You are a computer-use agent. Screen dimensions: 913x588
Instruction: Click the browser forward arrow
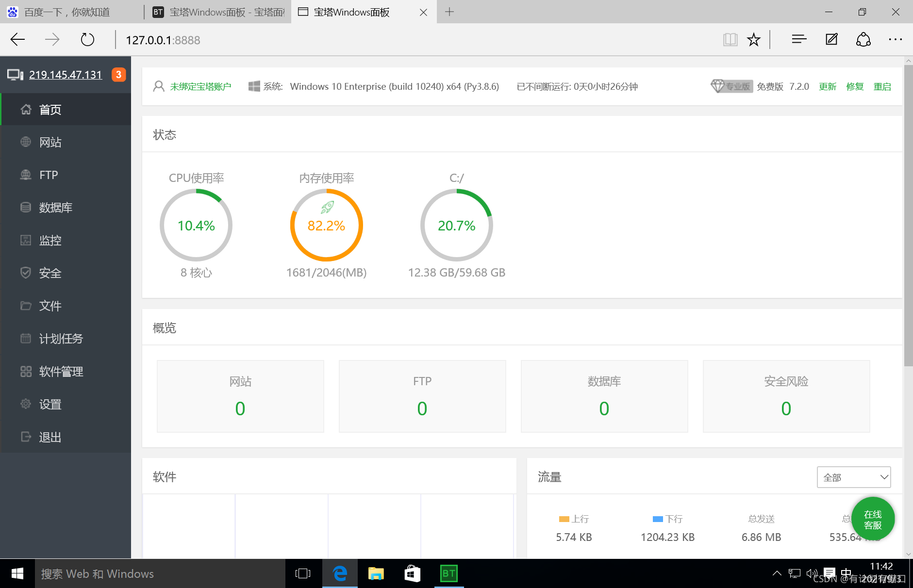point(52,40)
